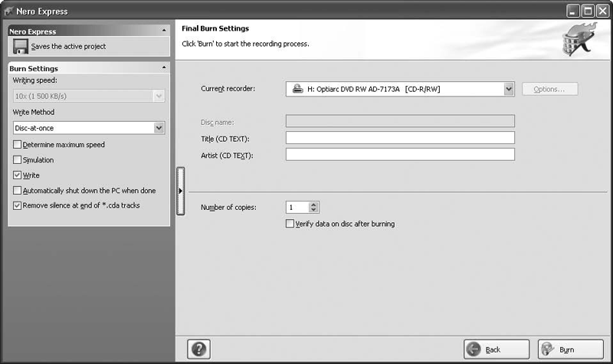Screen dimensions: 613x364
Task: Enable Determine maximum speed checkbox
Action: pos(18,145)
